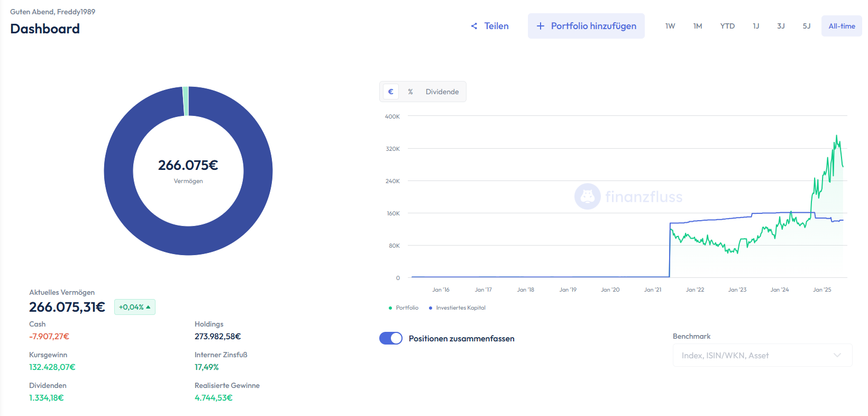Select the 1M time range
The width and height of the screenshot is (868, 416).
698,26
